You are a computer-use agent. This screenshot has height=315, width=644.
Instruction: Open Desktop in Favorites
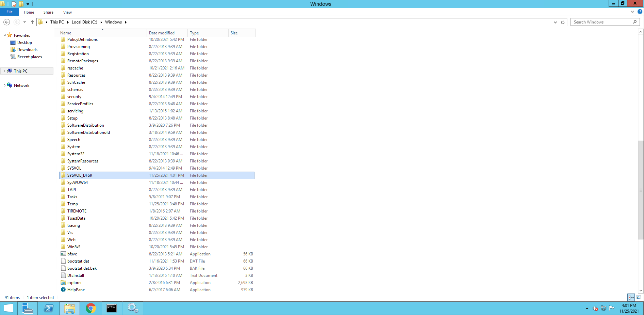click(24, 43)
